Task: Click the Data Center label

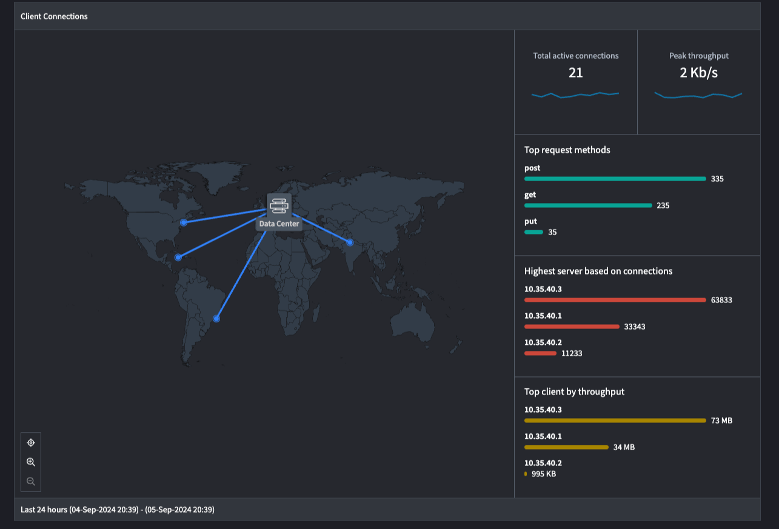Action: click(x=279, y=224)
